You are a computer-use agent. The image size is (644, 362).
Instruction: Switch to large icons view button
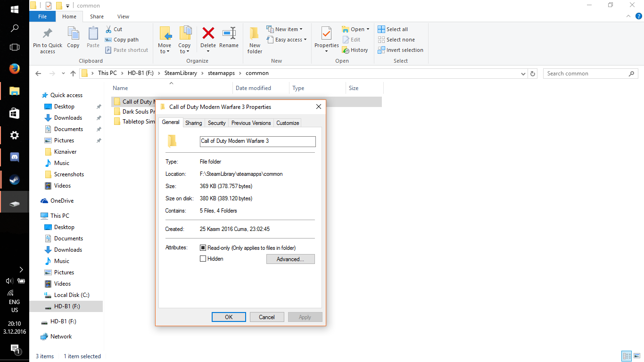coord(637,356)
